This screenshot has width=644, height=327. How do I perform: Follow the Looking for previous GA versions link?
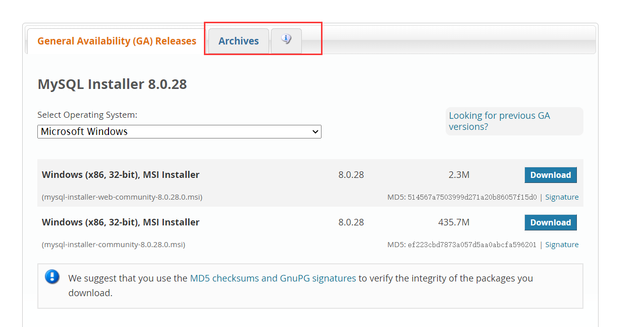[499, 121]
